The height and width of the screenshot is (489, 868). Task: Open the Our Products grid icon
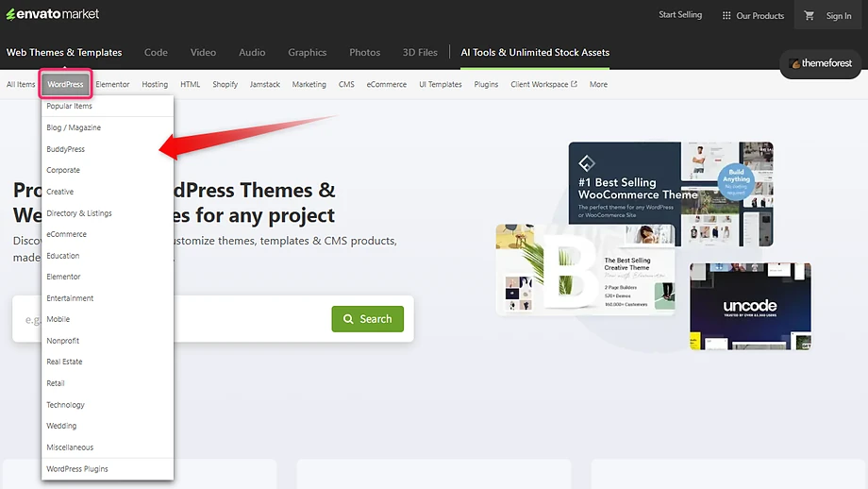pyautogui.click(x=726, y=15)
